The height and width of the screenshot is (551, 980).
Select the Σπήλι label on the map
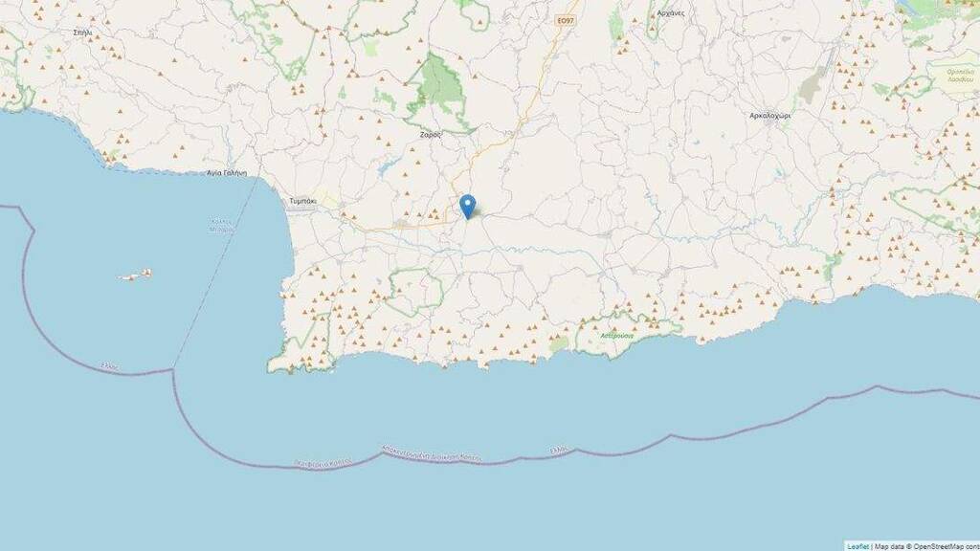82,32
